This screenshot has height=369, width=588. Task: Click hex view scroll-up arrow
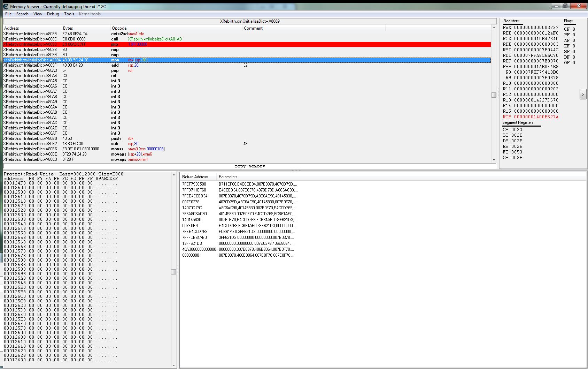174,174
